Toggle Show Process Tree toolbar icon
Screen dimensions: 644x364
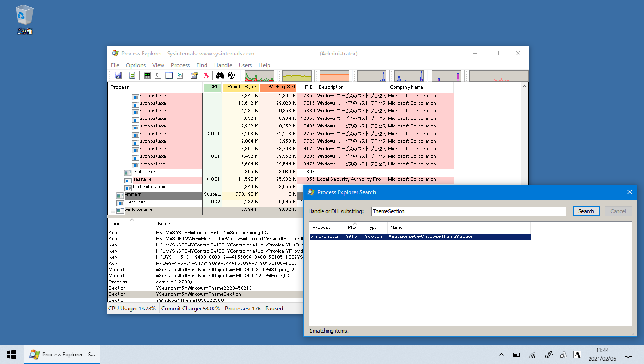pyautogui.click(x=158, y=75)
